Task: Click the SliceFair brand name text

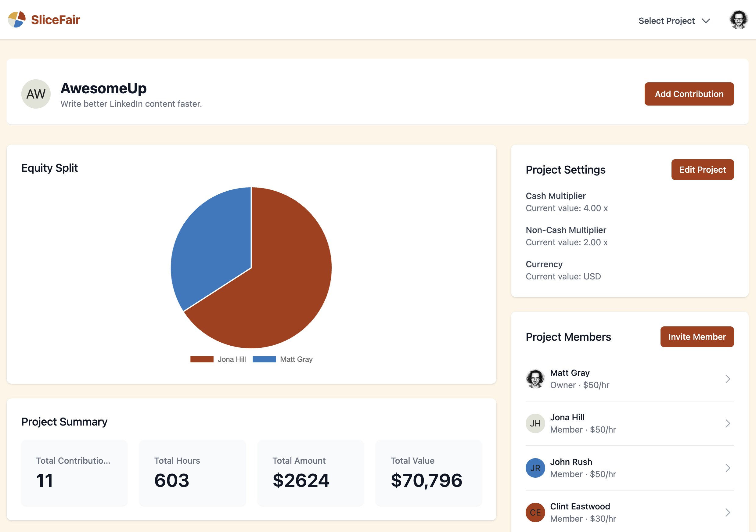Action: (55, 20)
